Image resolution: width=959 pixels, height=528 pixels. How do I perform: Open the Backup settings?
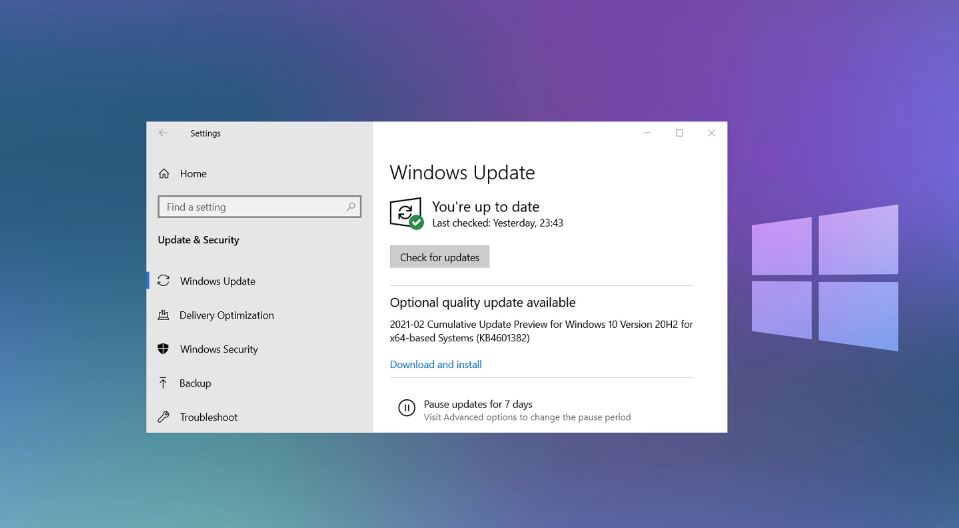coord(195,383)
